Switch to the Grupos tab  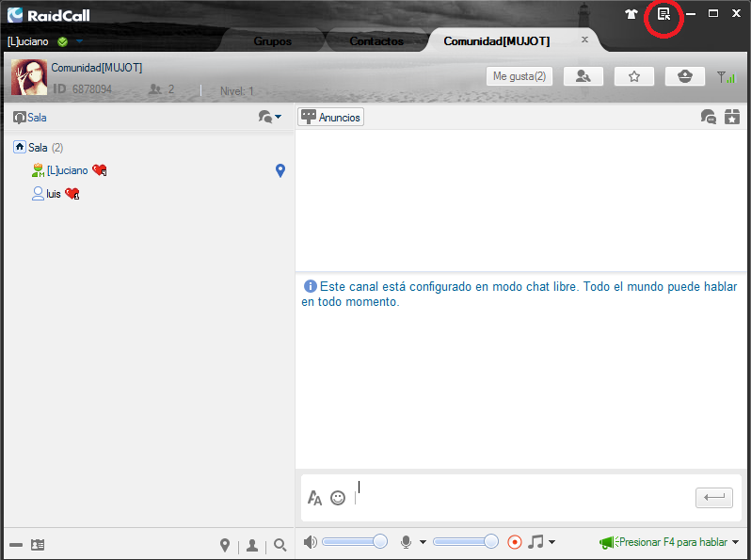pyautogui.click(x=272, y=41)
